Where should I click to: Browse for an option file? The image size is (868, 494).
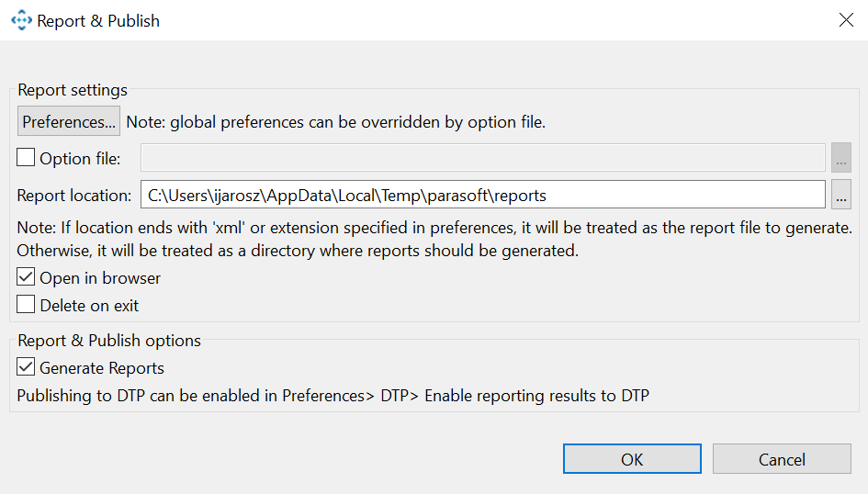tap(840, 158)
